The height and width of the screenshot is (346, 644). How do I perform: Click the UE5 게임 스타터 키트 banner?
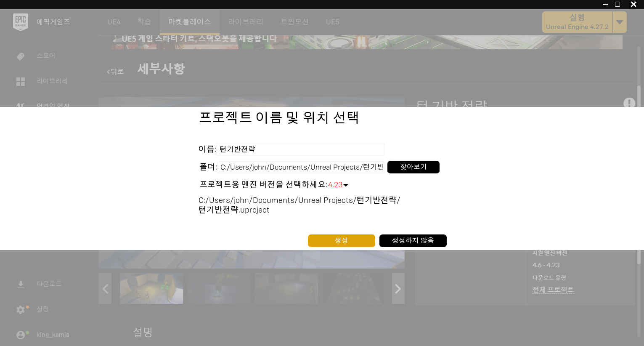pos(367,42)
